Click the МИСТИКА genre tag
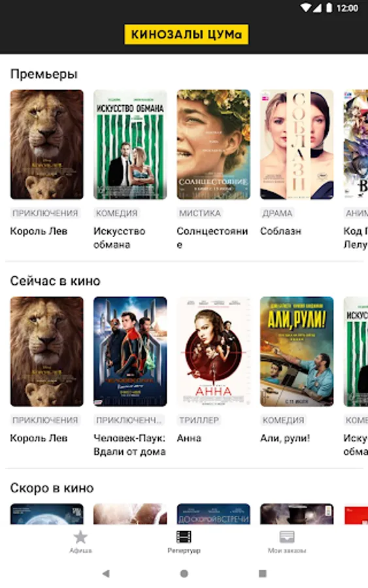The height and width of the screenshot is (588, 368). (199, 213)
